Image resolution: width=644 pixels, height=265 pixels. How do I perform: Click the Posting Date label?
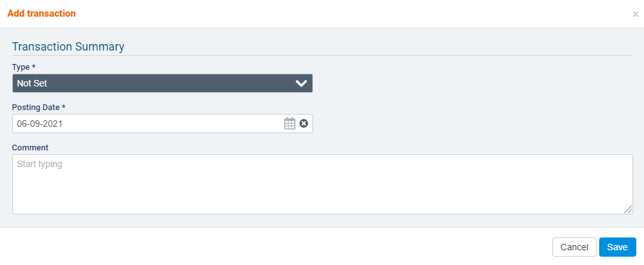(36, 107)
